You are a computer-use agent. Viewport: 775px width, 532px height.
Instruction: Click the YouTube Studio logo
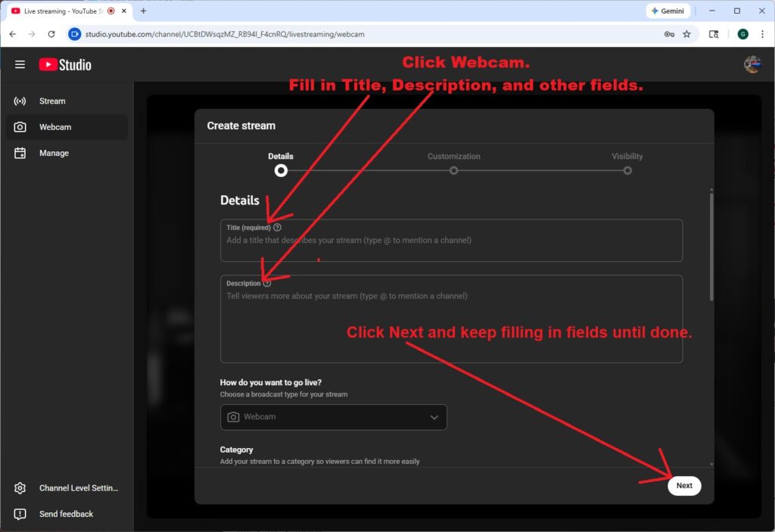pos(65,65)
